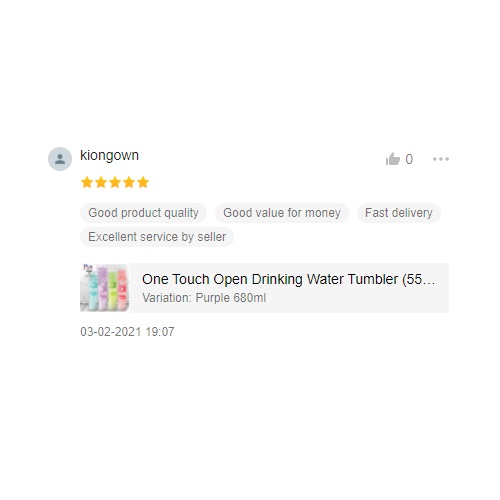Click the first rating star

[87, 182]
